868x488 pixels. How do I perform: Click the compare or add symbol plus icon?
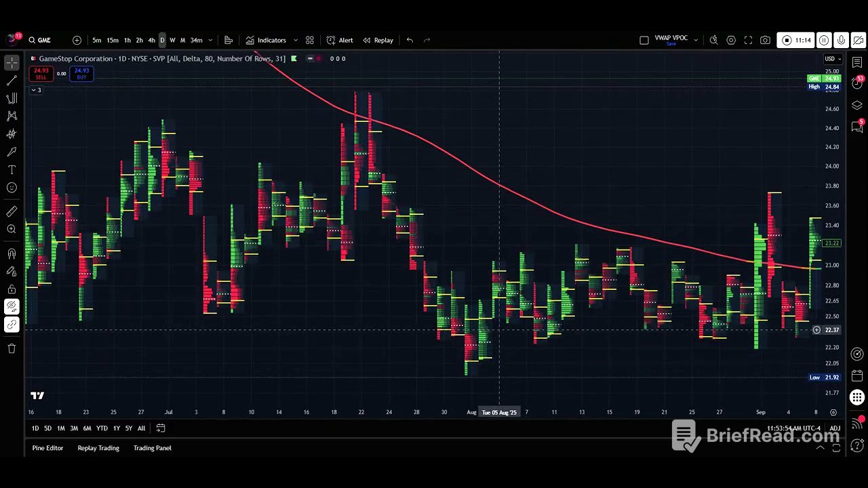[x=77, y=40]
